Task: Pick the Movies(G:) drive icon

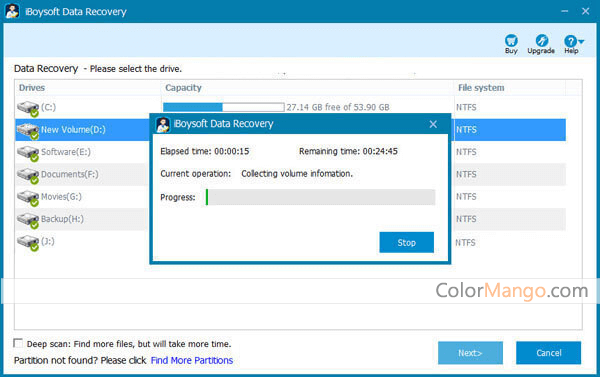Action: pos(28,198)
